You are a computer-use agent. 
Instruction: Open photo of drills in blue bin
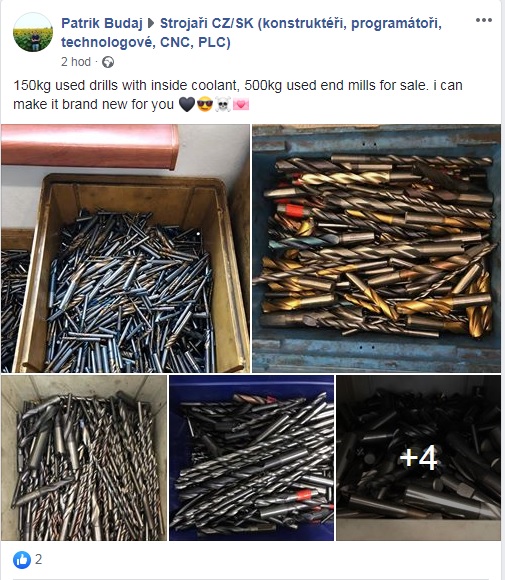252,458
